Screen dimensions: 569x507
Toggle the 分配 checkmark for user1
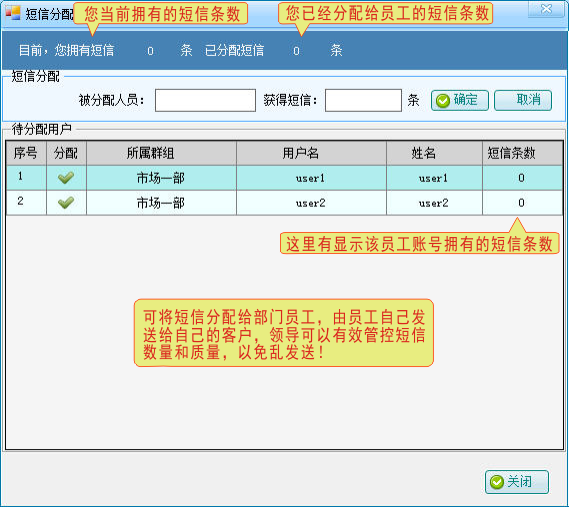point(66,178)
